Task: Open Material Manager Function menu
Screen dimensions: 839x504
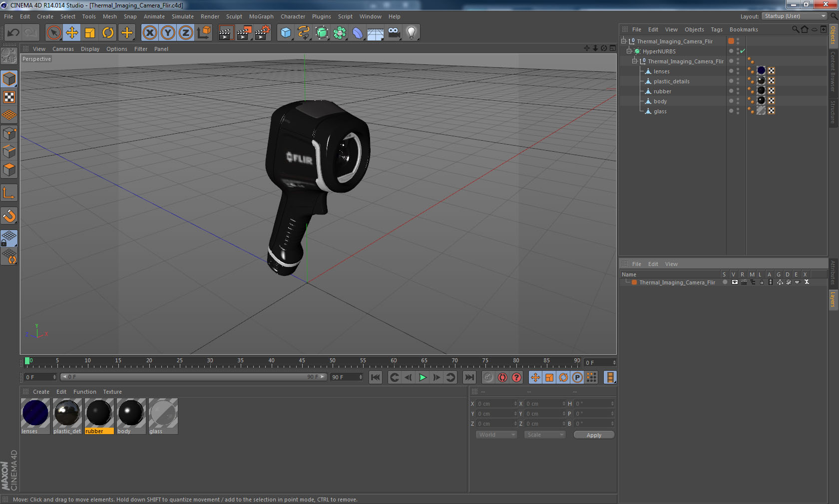Action: 84,392
